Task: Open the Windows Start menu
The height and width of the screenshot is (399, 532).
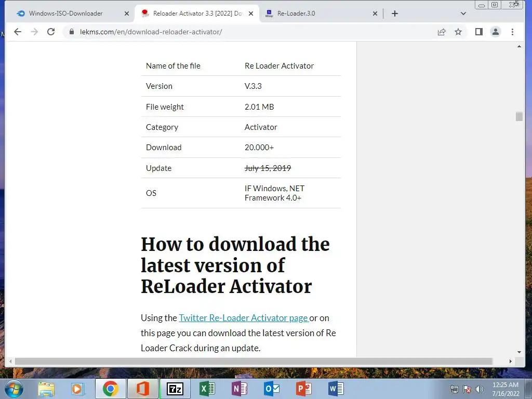Action: click(14, 389)
